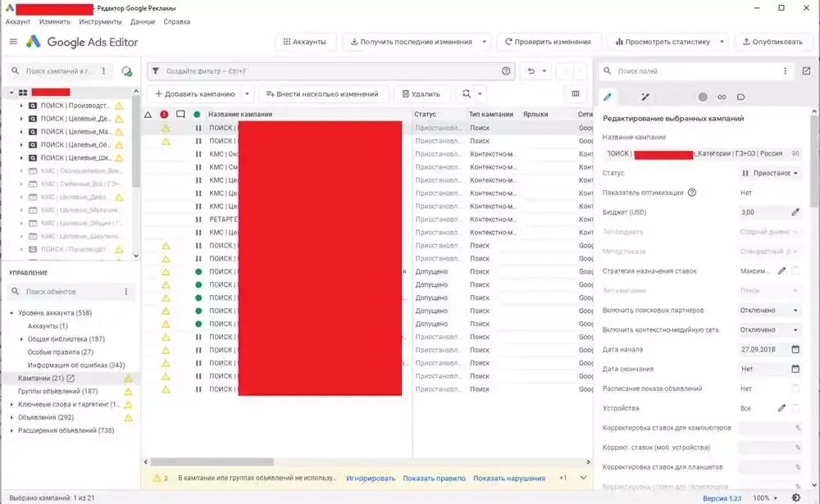Open the magic wand tab in right panel

click(645, 97)
